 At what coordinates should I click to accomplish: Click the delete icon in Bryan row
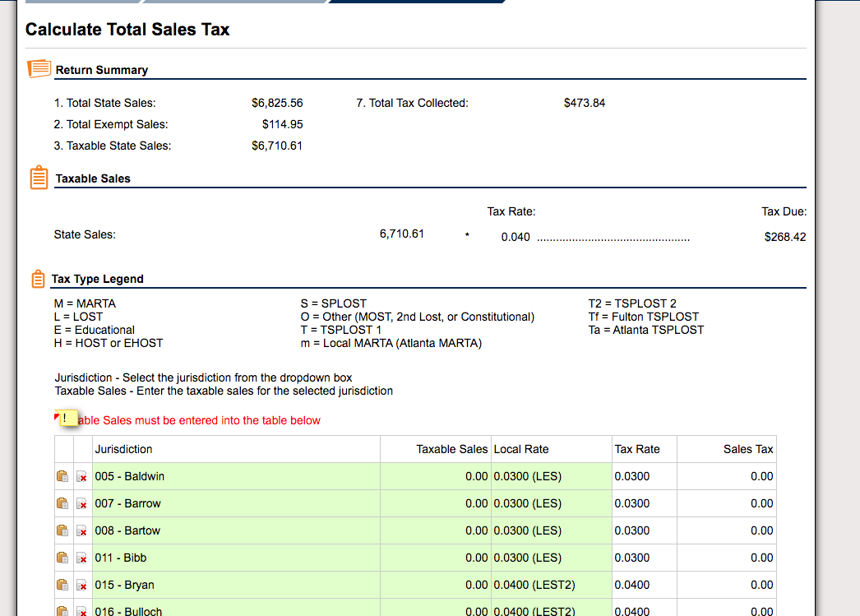[x=81, y=586]
